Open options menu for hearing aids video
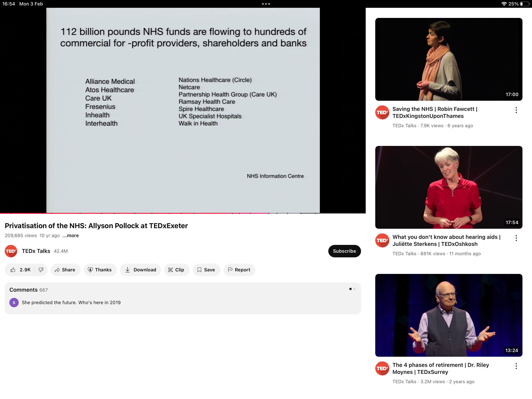This screenshot has height=399, width=532. click(x=516, y=238)
